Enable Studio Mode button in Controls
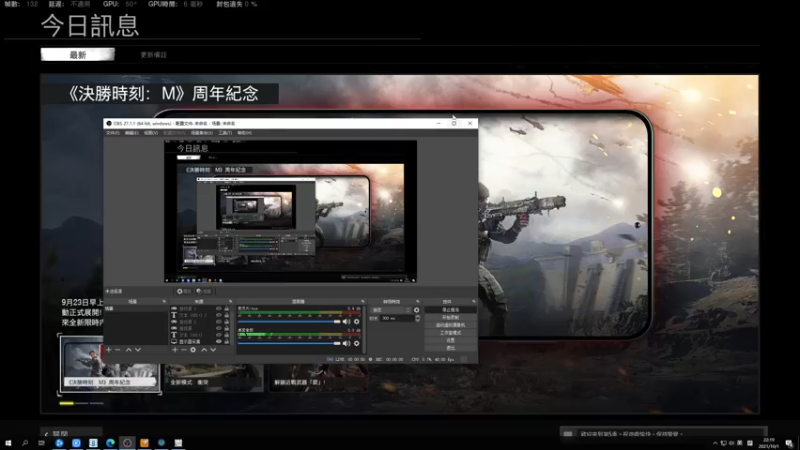The height and width of the screenshot is (450, 800). [x=451, y=333]
